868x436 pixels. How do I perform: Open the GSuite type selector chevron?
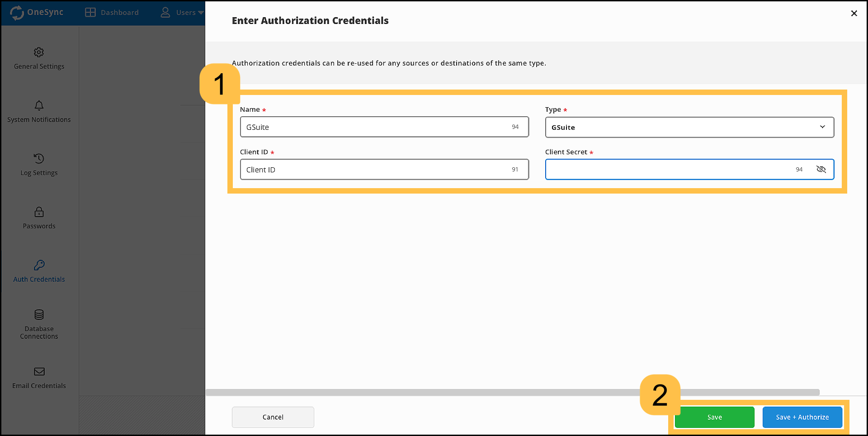[822, 127]
